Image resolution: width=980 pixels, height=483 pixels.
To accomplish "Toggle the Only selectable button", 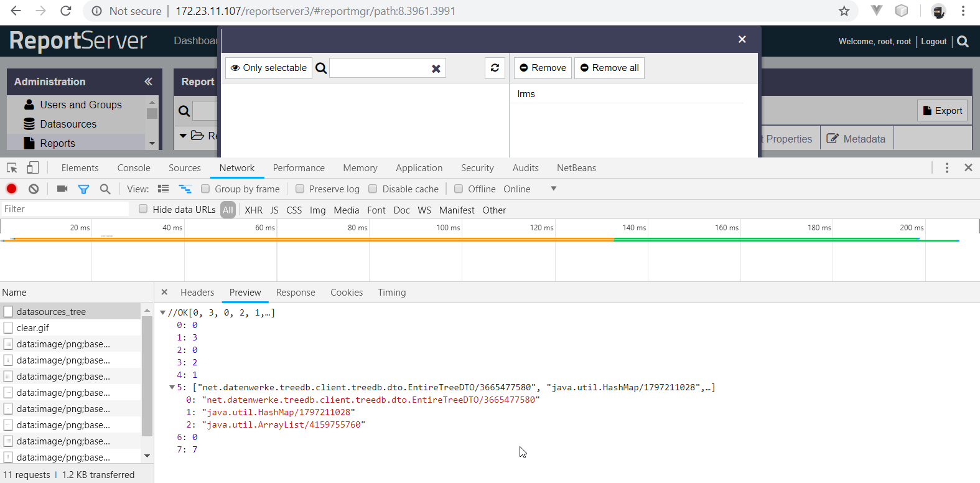I will [x=269, y=68].
